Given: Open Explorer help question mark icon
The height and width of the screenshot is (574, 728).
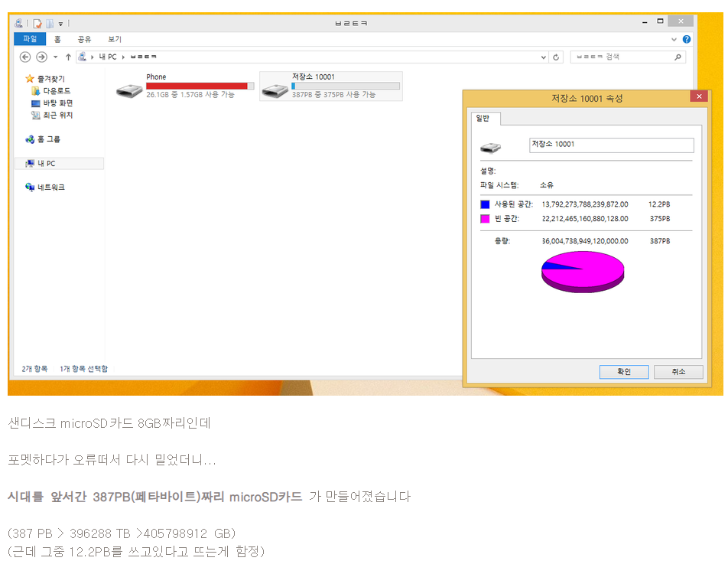Looking at the screenshot, I should (686, 39).
